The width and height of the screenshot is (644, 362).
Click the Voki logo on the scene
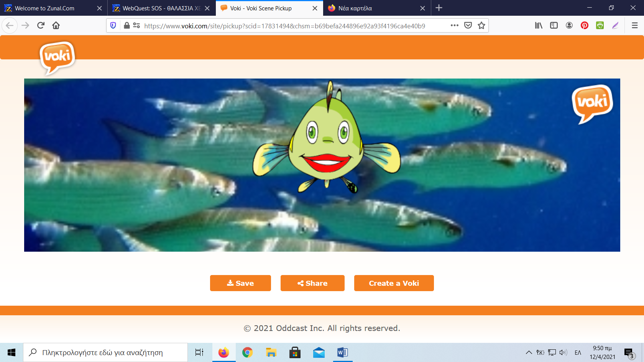(x=592, y=103)
